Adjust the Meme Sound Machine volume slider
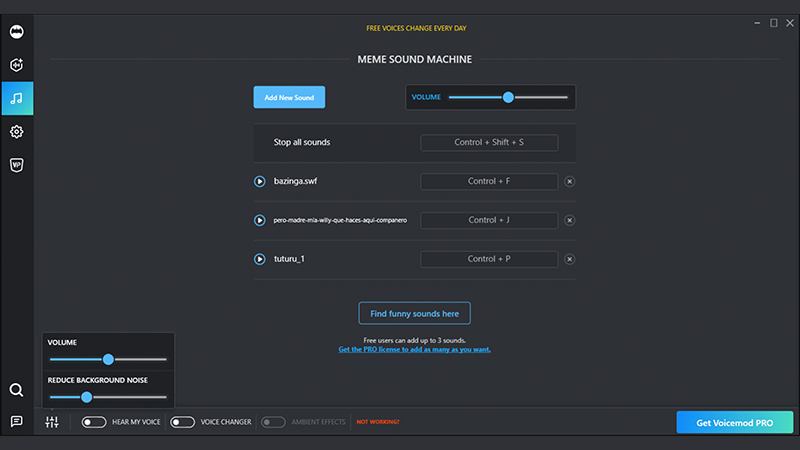This screenshot has width=800, height=450. (x=508, y=97)
